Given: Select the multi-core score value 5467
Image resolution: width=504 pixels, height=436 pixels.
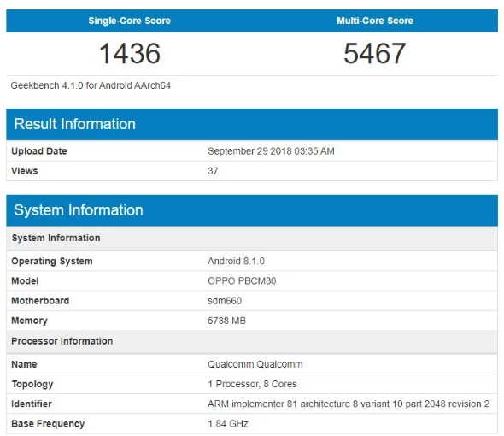Looking at the screenshot, I should (374, 53).
